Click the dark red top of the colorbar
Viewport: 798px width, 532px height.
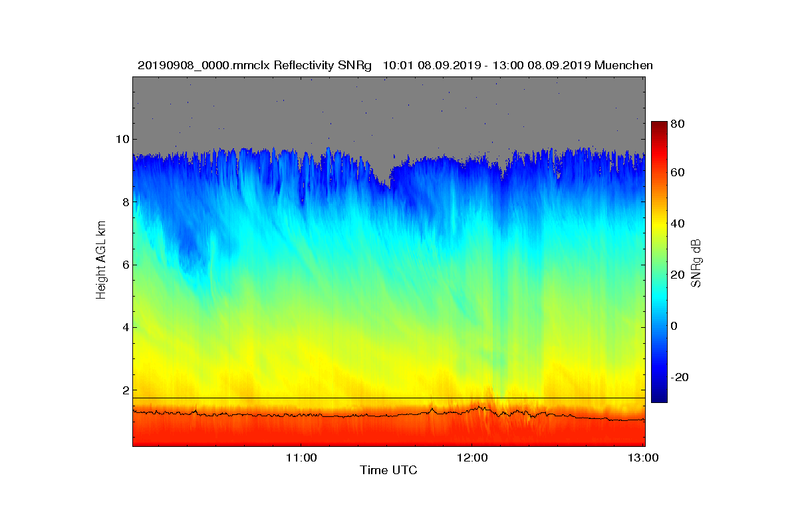click(658, 125)
